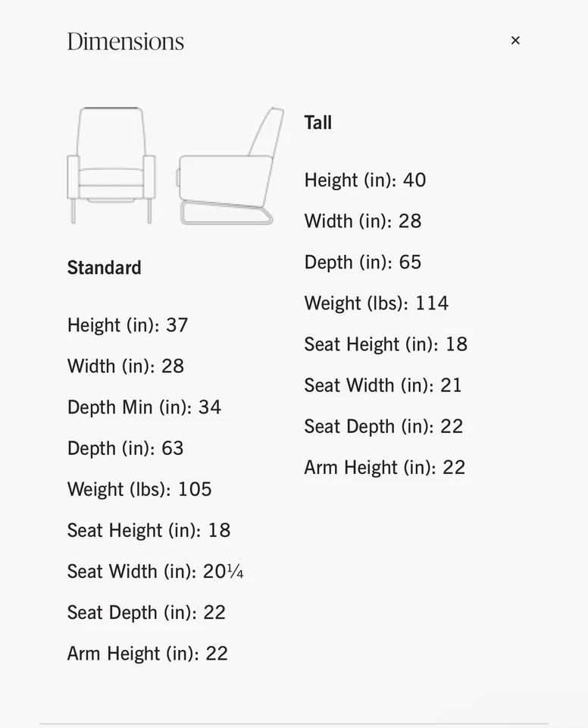The width and height of the screenshot is (588, 728).
Task: Click the Dimensions heading
Action: pos(126,41)
